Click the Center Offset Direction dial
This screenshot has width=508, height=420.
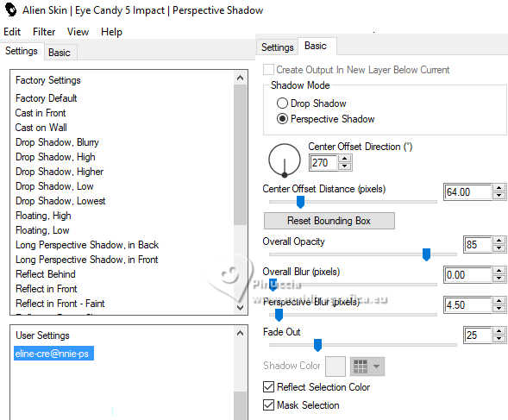[x=285, y=160]
